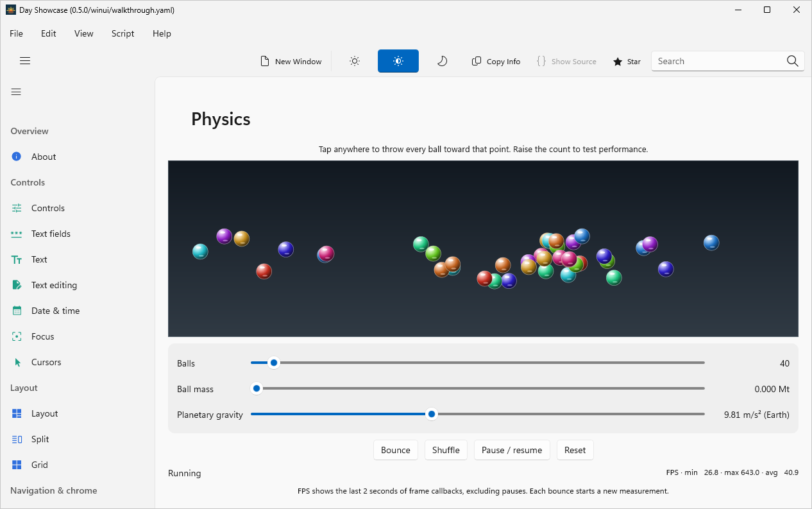Screen dimensions: 812x509
Task: Click the Split pane icon
Action: 17,439
